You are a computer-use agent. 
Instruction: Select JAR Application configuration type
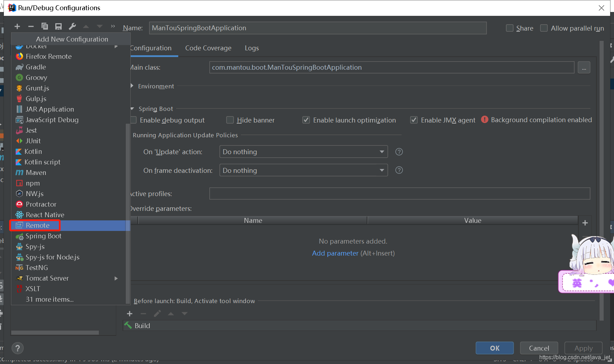click(x=70, y=109)
